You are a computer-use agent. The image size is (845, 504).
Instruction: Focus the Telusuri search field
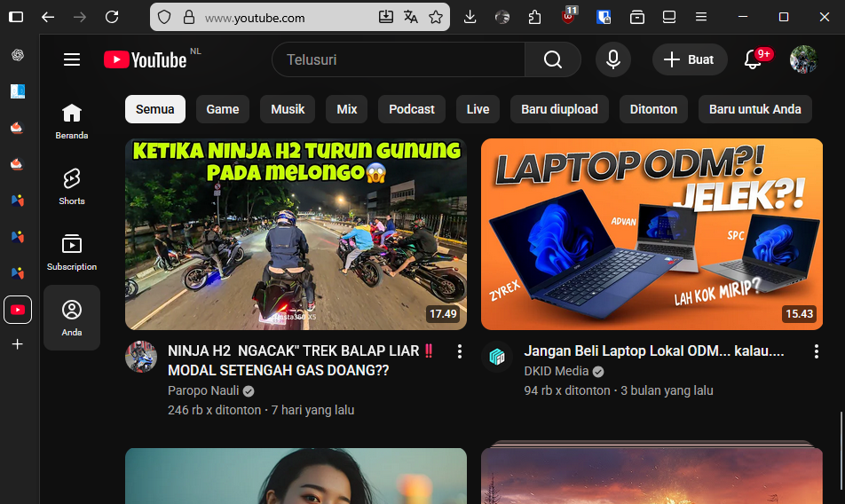click(x=399, y=59)
